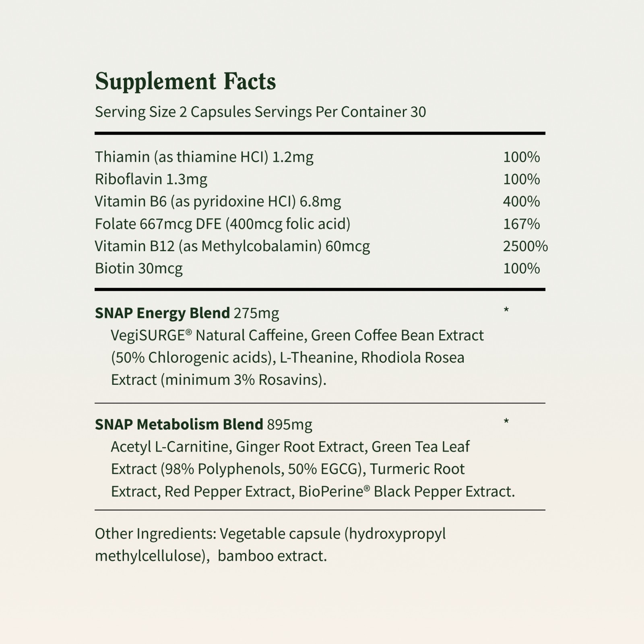Click the Rhodiola Rosea ingredient text
The image size is (644, 644).
click(x=413, y=358)
